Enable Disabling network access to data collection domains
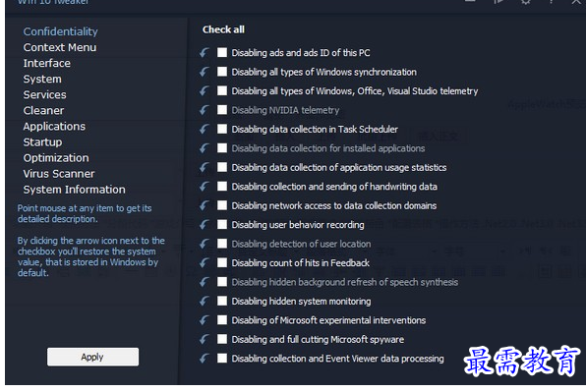The width and height of the screenshot is (586, 392). point(222,205)
